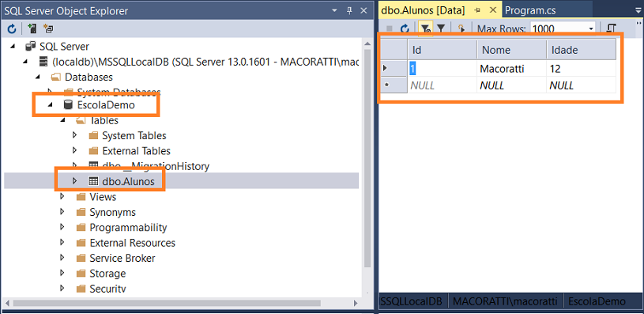Viewport: 644px width, 314px height.
Task: Open the Max Rows dropdown
Action: point(591,28)
